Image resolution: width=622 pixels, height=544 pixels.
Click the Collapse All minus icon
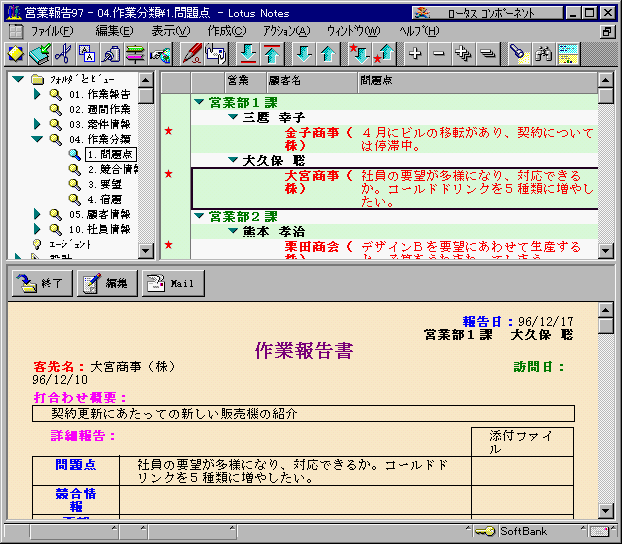click(438, 53)
